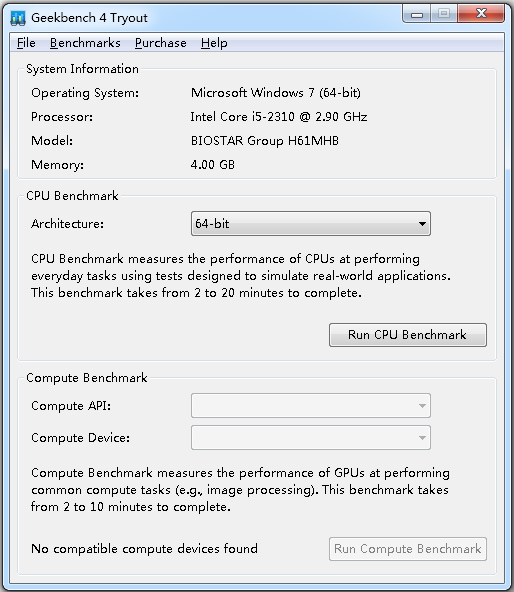Open the Compute Device dropdown
Screen dimensions: 514x592
pyautogui.click(x=310, y=438)
